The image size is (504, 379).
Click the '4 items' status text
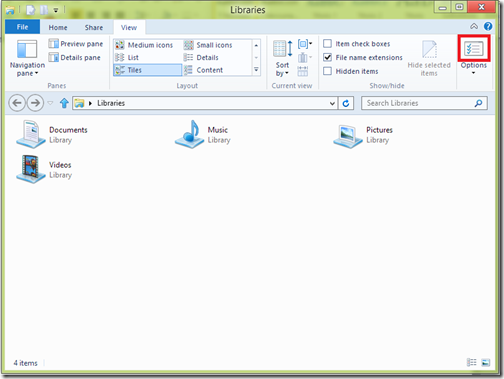25,363
